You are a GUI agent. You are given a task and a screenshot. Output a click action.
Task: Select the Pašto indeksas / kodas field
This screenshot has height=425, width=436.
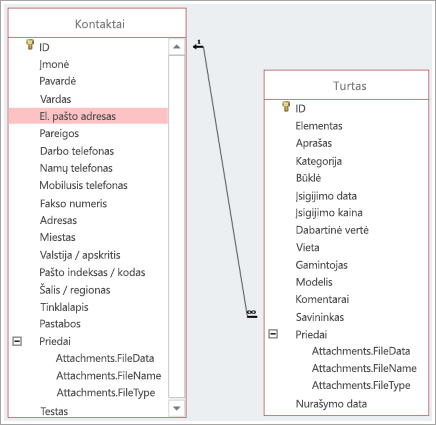[x=92, y=272]
